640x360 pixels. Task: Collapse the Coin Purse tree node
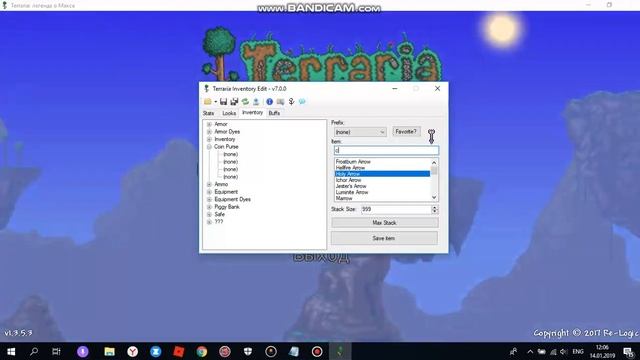(209, 147)
